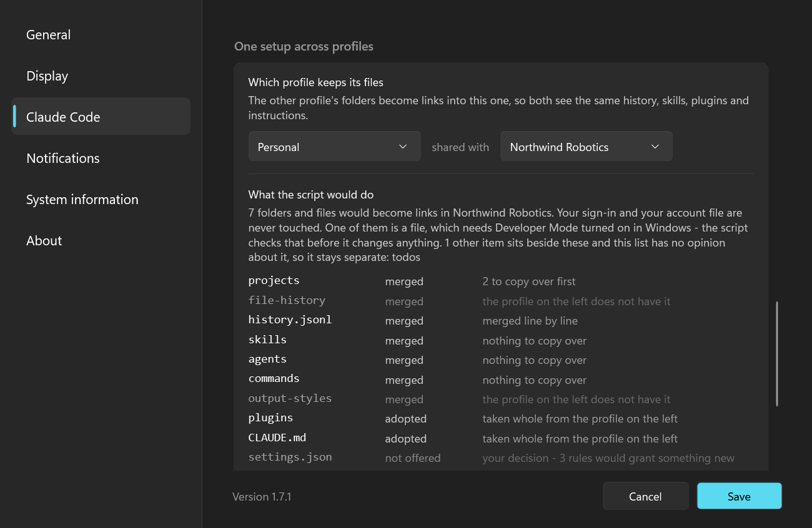Click the commands row name

pyautogui.click(x=274, y=379)
